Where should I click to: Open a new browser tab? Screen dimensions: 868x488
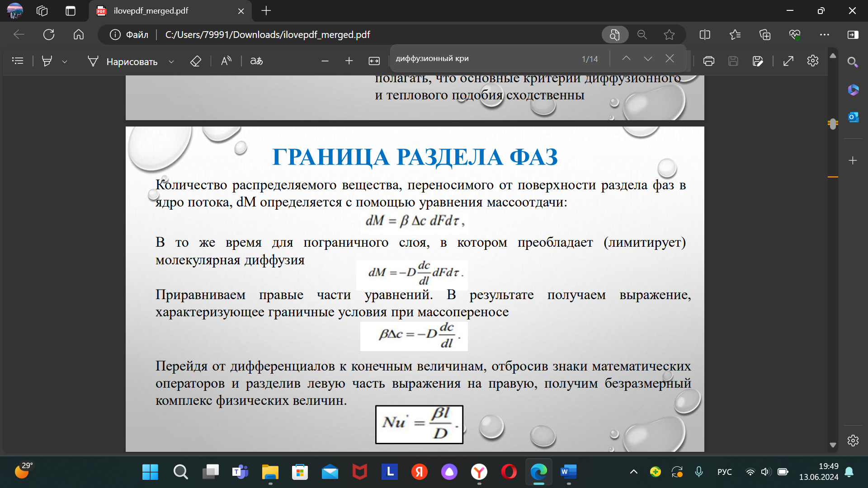(x=266, y=11)
